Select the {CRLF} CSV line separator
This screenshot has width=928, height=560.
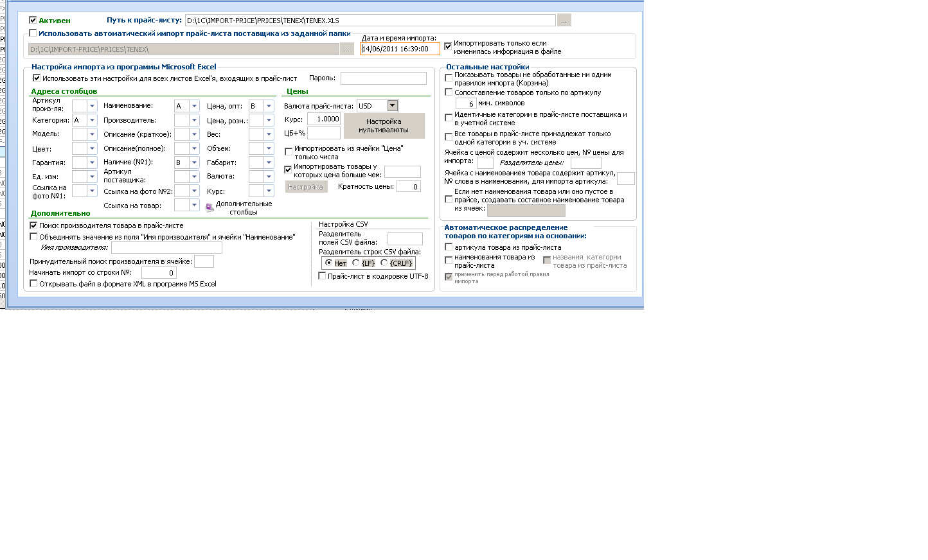pyautogui.click(x=384, y=263)
